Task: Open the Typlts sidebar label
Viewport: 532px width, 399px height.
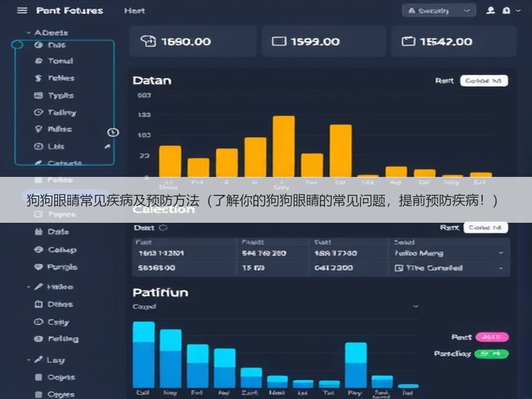Action: pyautogui.click(x=61, y=96)
